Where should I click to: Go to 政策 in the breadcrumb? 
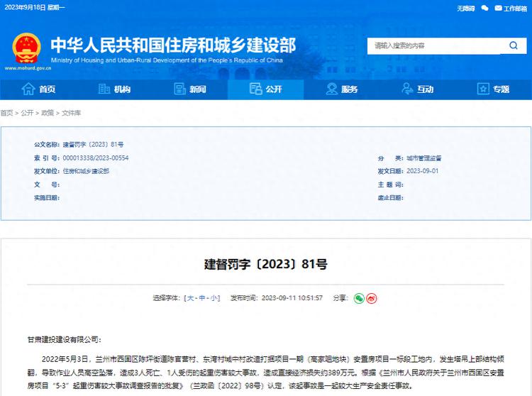click(x=48, y=113)
